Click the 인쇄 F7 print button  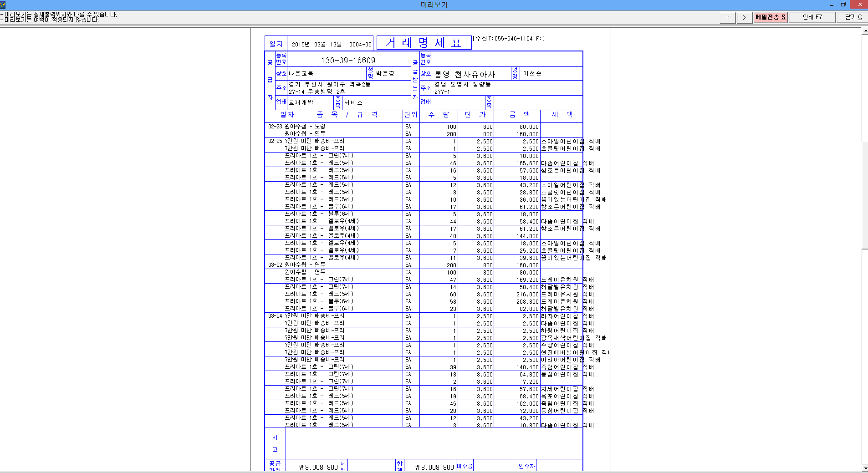pyautogui.click(x=812, y=17)
